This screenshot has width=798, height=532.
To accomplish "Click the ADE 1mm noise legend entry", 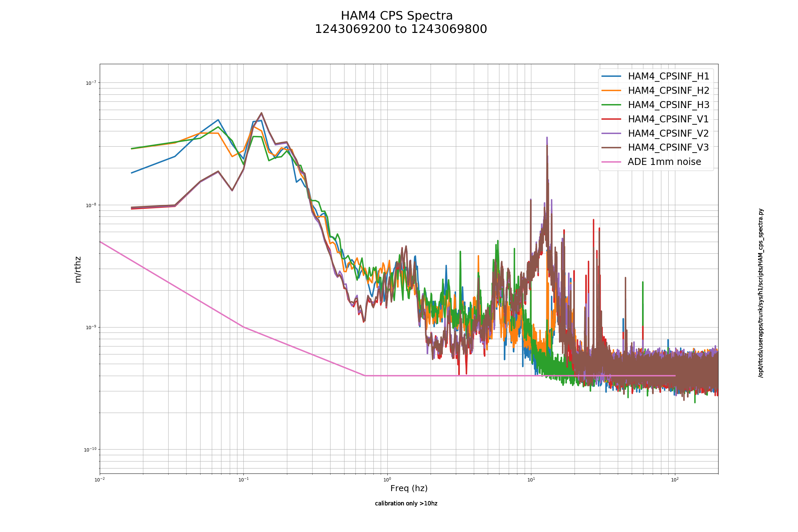I will pyautogui.click(x=651, y=162).
